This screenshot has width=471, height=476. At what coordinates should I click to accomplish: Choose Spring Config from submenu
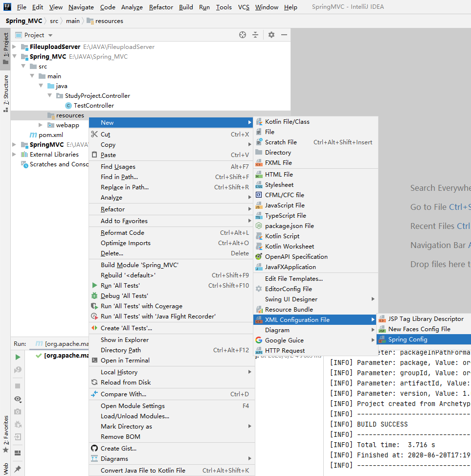click(x=407, y=340)
